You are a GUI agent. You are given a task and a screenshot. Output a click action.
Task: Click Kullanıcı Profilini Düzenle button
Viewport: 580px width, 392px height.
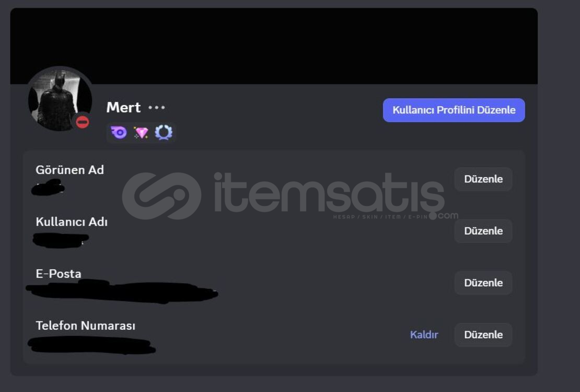point(454,110)
